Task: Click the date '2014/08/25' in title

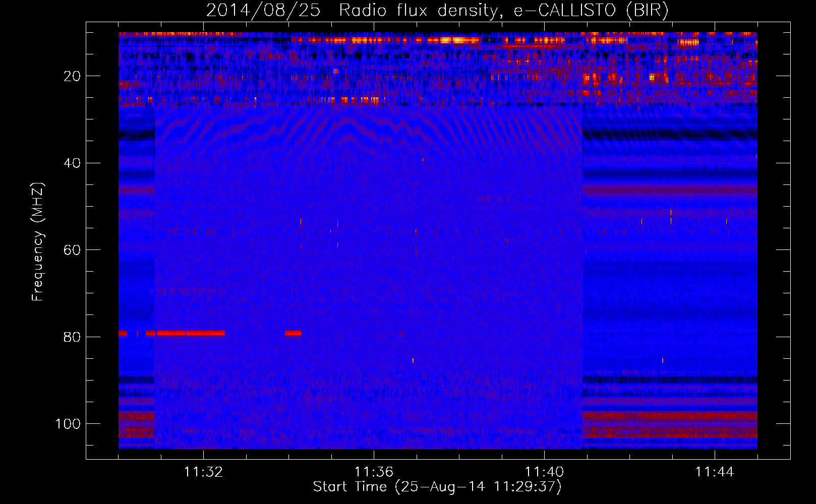Action: click(x=263, y=10)
